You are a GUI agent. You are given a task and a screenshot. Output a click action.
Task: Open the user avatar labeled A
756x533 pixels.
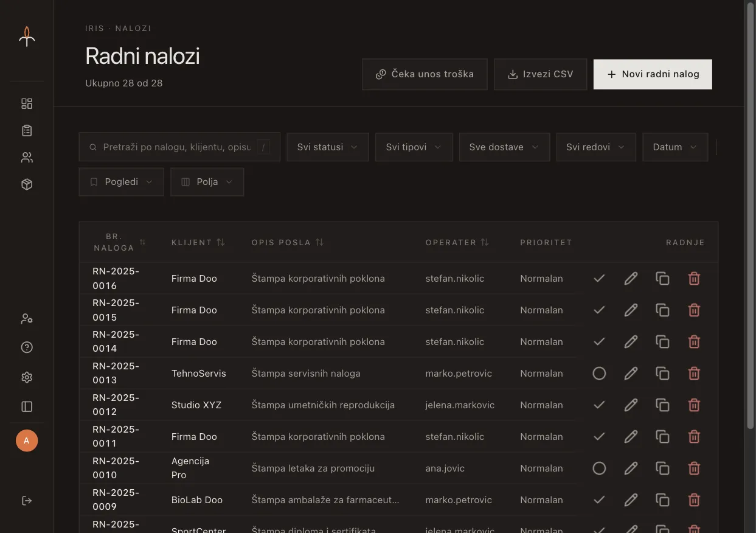coord(27,441)
